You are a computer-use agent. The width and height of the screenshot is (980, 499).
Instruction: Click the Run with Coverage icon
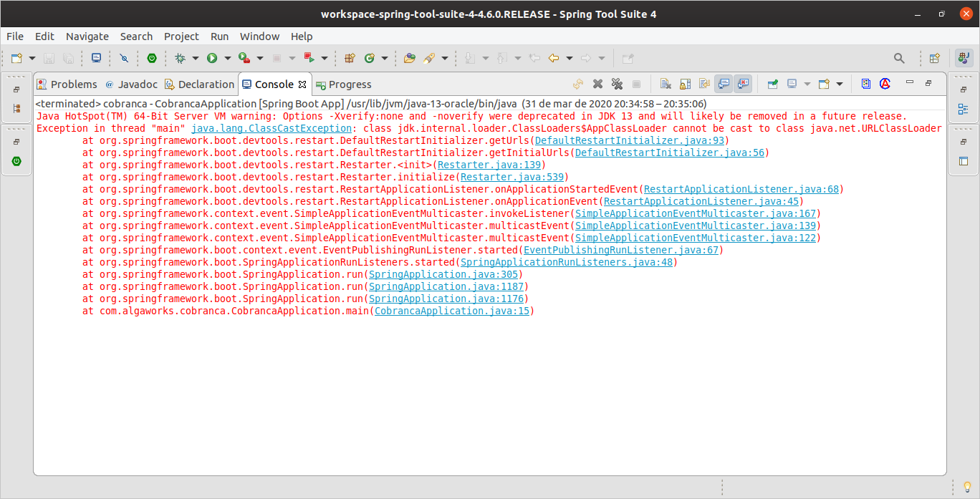[x=244, y=58]
